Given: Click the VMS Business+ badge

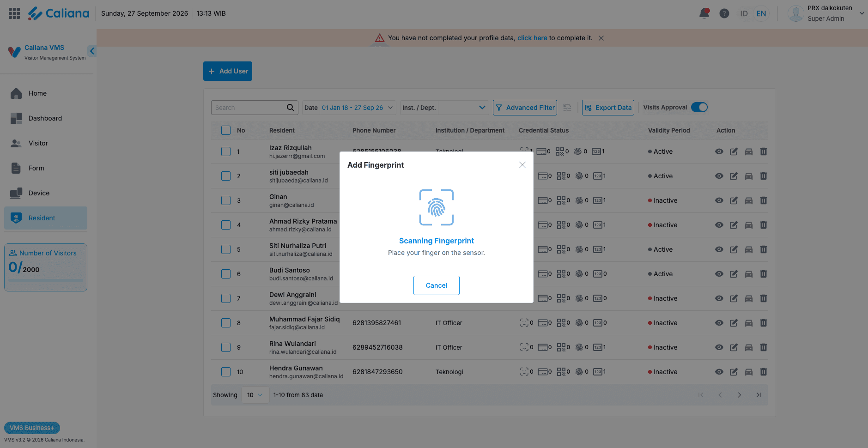Looking at the screenshot, I should pos(32,428).
